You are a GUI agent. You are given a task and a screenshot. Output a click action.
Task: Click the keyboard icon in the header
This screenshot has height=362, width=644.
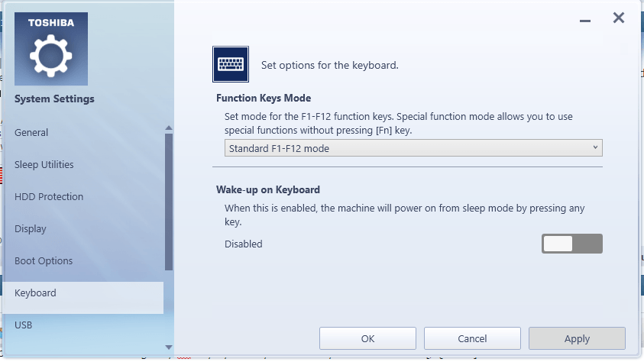click(230, 64)
